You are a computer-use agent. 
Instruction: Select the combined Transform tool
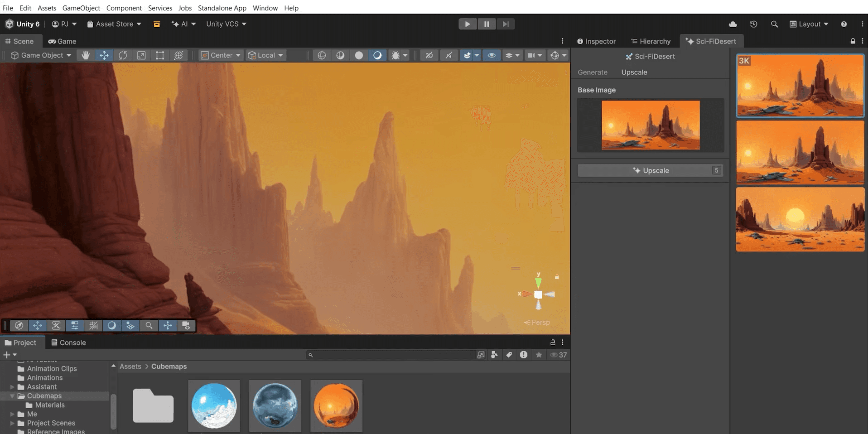point(178,55)
